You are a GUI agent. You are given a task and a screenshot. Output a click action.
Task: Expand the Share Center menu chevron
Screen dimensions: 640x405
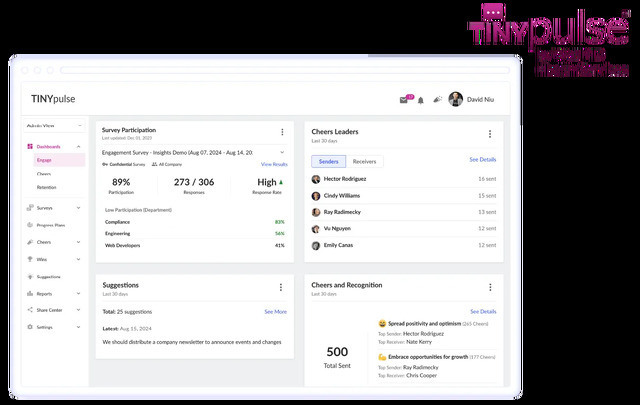(78, 310)
